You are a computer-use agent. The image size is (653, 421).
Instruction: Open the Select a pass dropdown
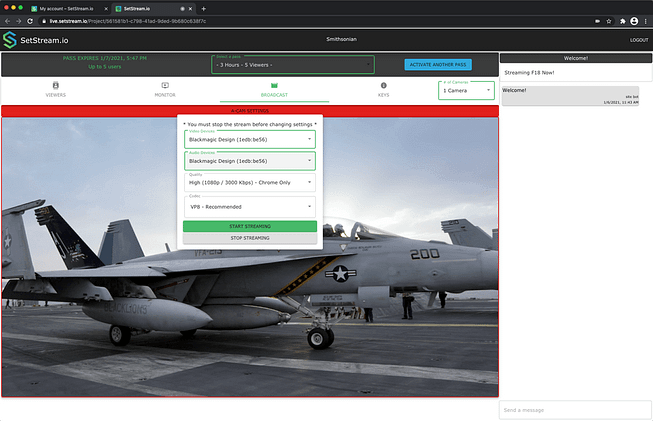pyautogui.click(x=293, y=65)
